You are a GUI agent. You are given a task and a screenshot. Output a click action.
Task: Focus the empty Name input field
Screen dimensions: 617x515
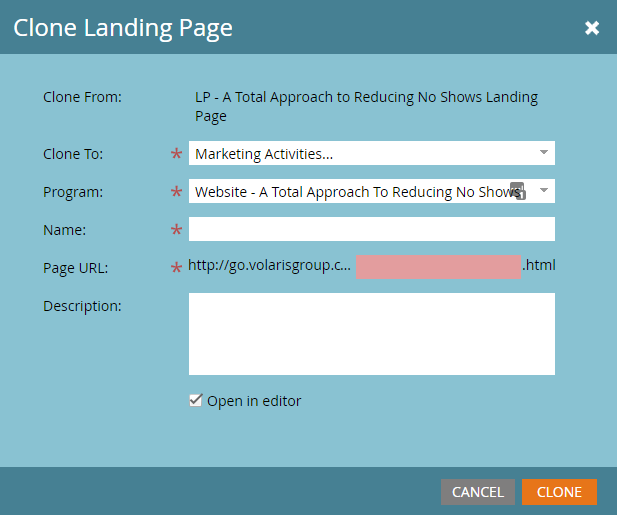(371, 229)
